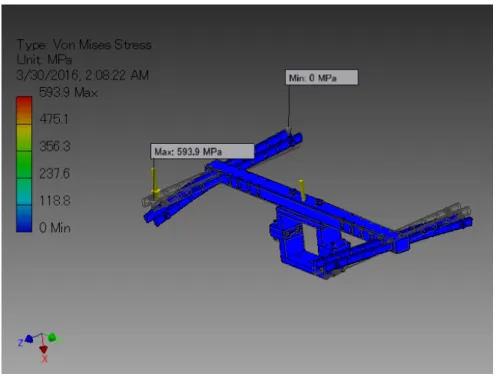Select the yellow force arrow on the center beam
The image size is (499, 377).
[x=302, y=190]
